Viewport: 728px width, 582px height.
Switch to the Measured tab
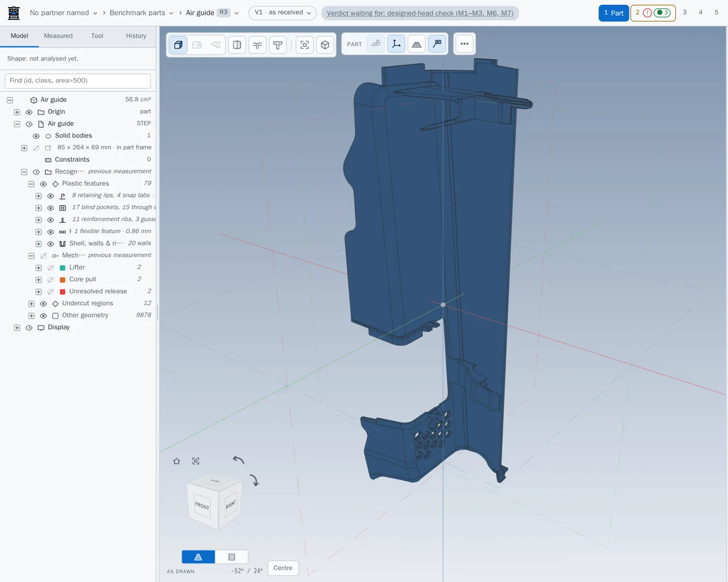point(58,36)
